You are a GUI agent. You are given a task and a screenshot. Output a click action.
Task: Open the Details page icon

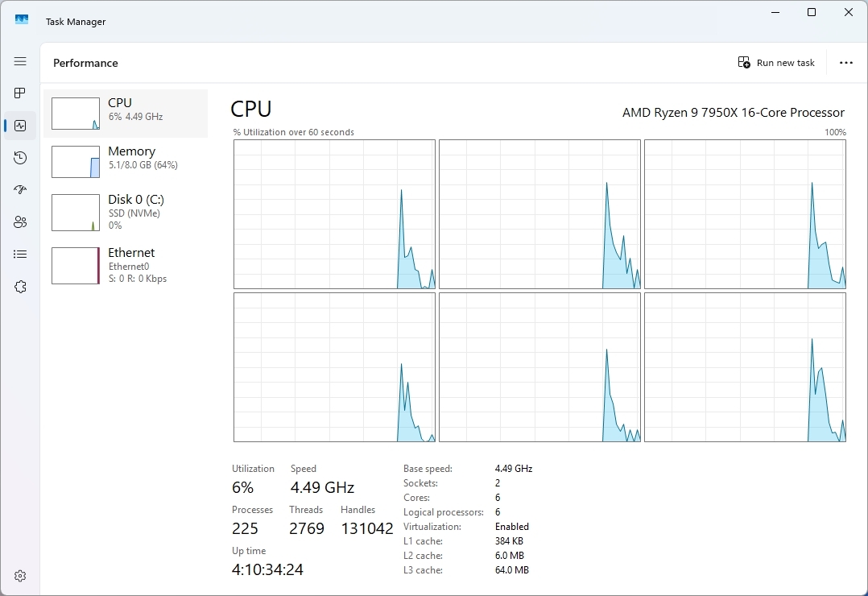pos(20,255)
